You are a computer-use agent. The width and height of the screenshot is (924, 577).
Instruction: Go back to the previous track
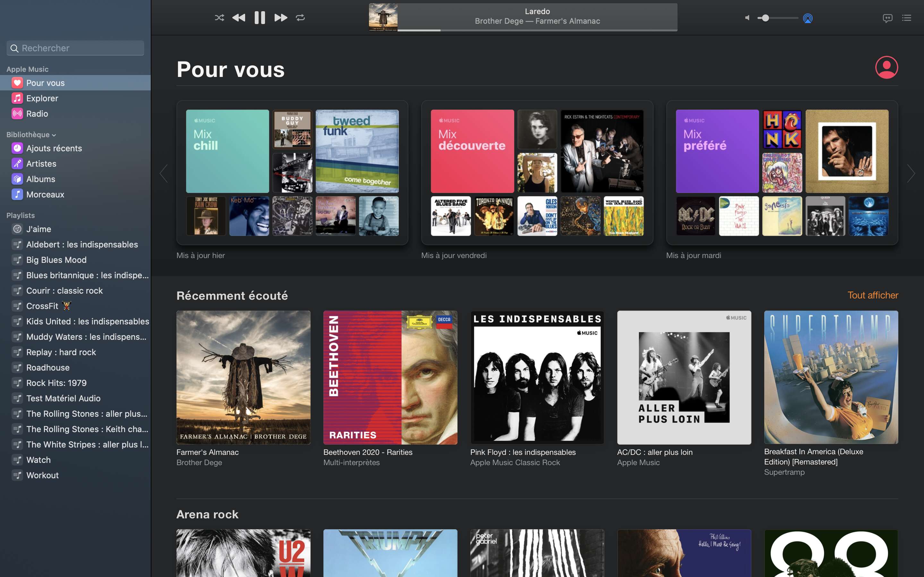tap(239, 18)
